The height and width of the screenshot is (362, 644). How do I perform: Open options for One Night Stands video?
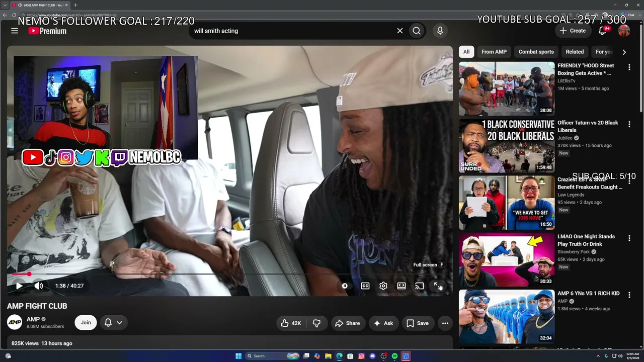[x=629, y=238]
